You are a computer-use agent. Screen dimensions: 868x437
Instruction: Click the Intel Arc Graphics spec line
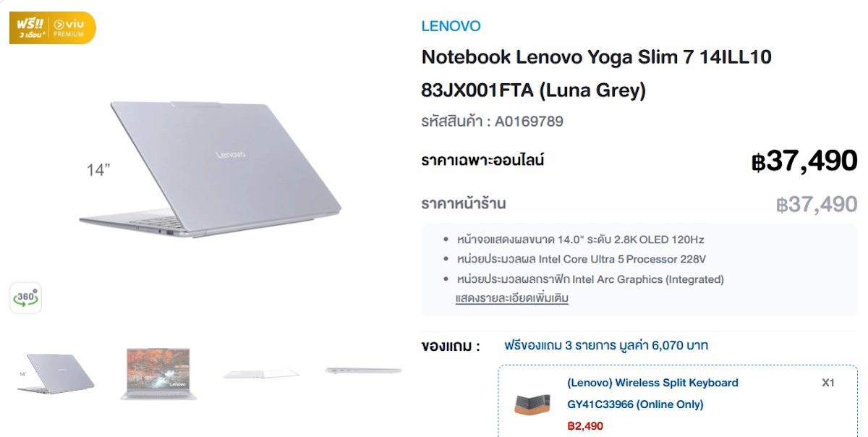590,279
